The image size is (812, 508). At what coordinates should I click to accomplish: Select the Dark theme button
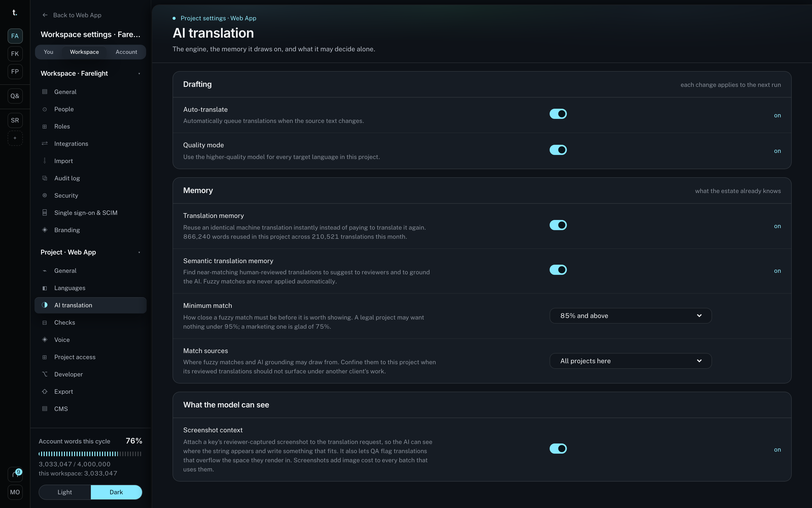point(116,492)
